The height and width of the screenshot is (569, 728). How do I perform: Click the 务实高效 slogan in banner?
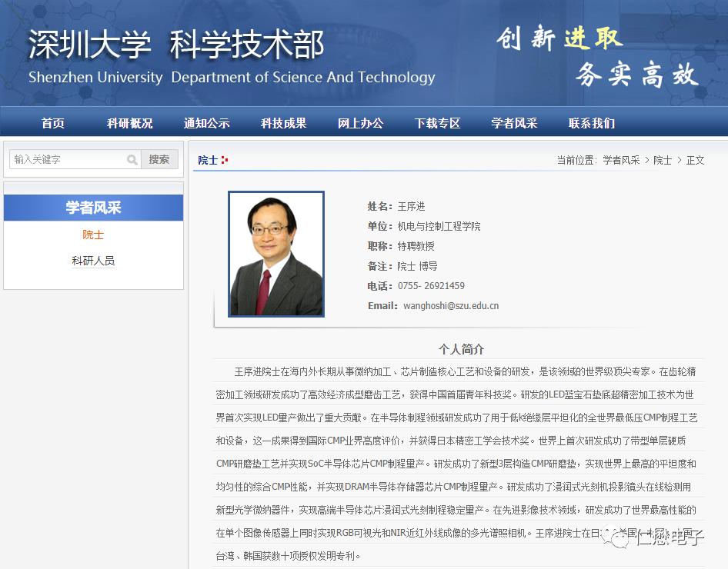637,74
